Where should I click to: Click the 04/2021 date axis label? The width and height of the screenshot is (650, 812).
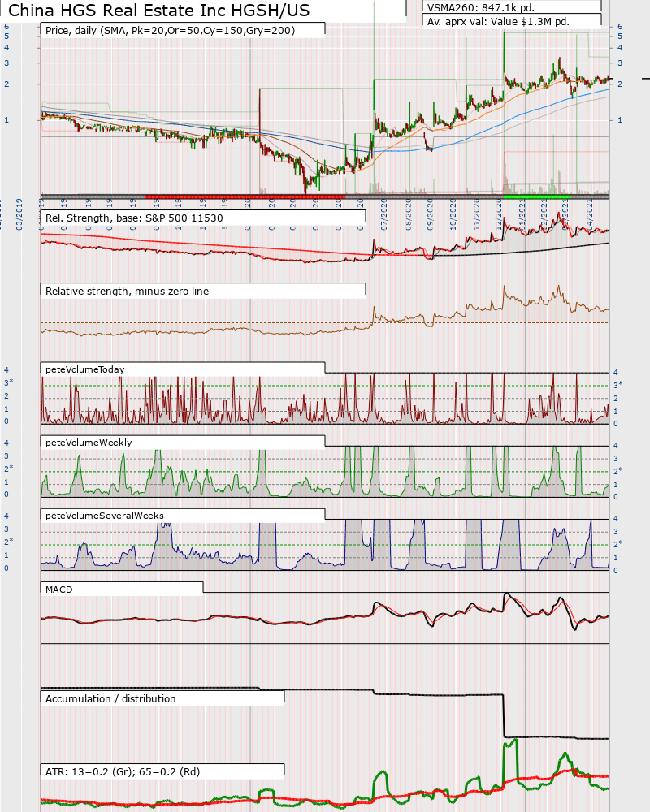click(x=589, y=214)
